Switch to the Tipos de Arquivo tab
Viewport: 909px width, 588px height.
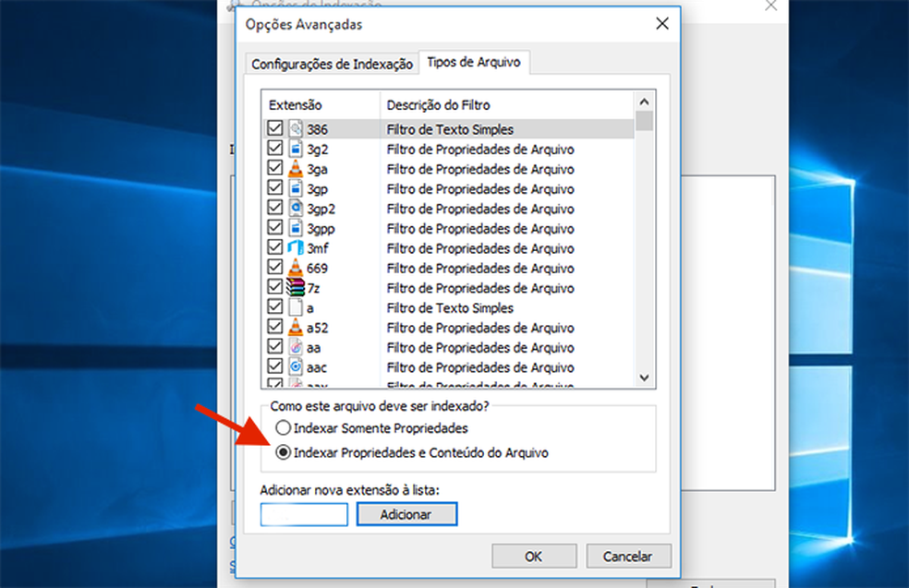[x=474, y=62]
